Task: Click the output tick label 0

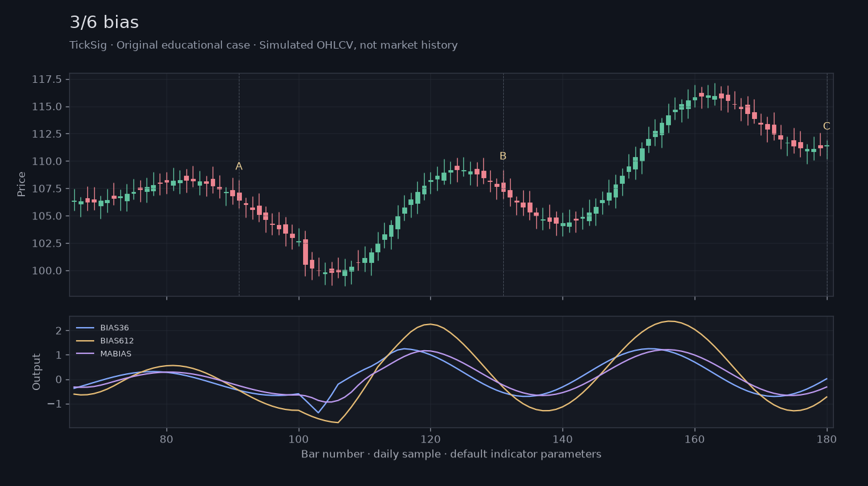Action: coord(59,379)
